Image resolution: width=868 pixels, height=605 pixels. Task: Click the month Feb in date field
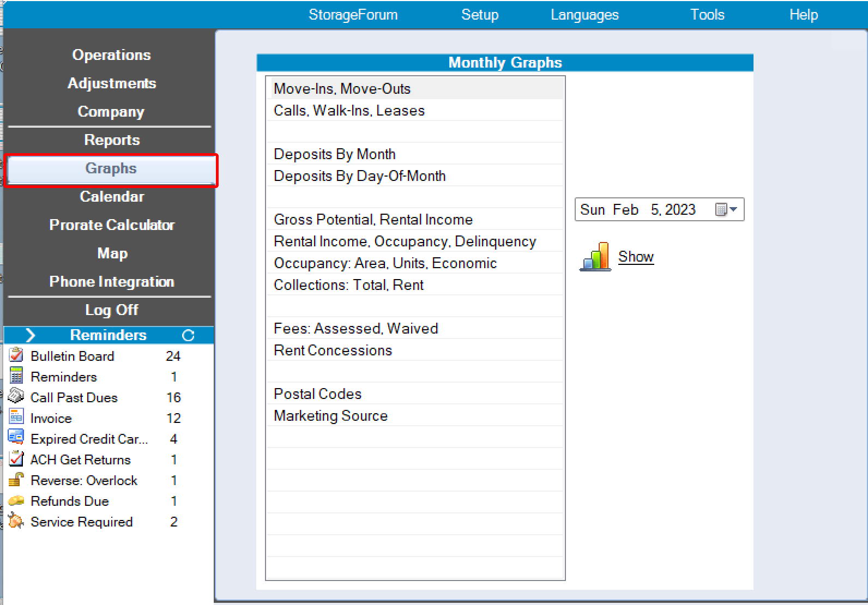625,209
